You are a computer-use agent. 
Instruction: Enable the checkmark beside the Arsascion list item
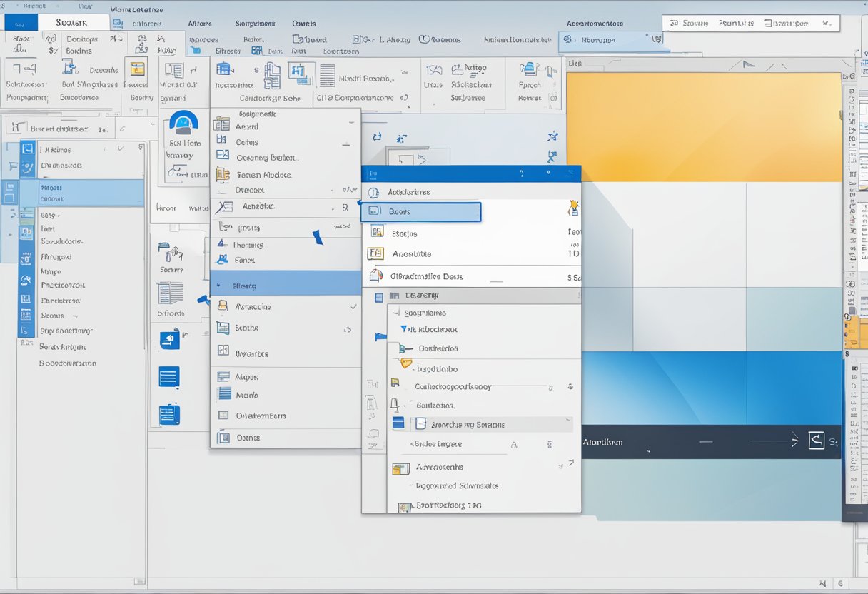coord(355,306)
